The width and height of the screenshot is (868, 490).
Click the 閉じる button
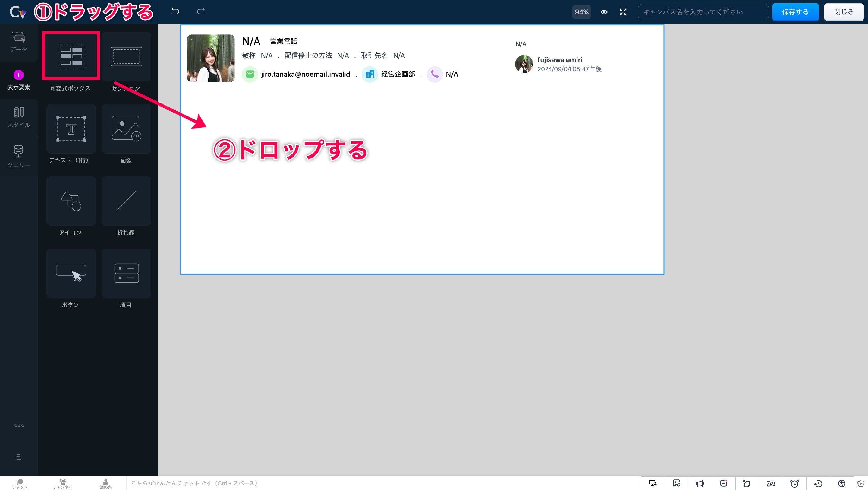[843, 12]
